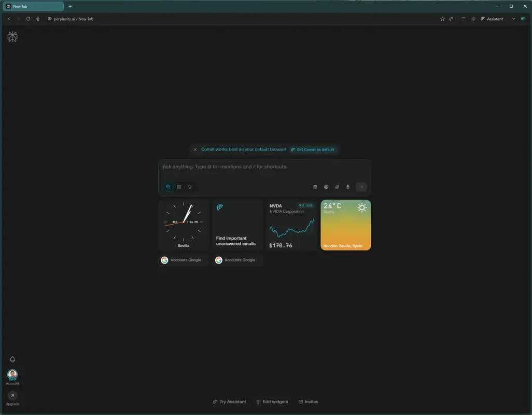The width and height of the screenshot is (532, 415).
Task: Open Edit widgets at the bottom
Action: [272, 401]
